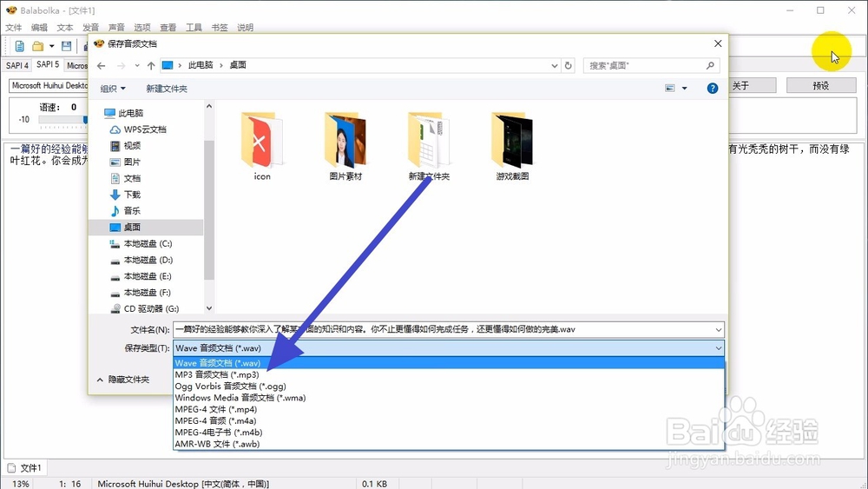This screenshot has width=868, height=489.
Task: Select the 文件1 document tab at bottom
Action: pyautogui.click(x=25, y=468)
